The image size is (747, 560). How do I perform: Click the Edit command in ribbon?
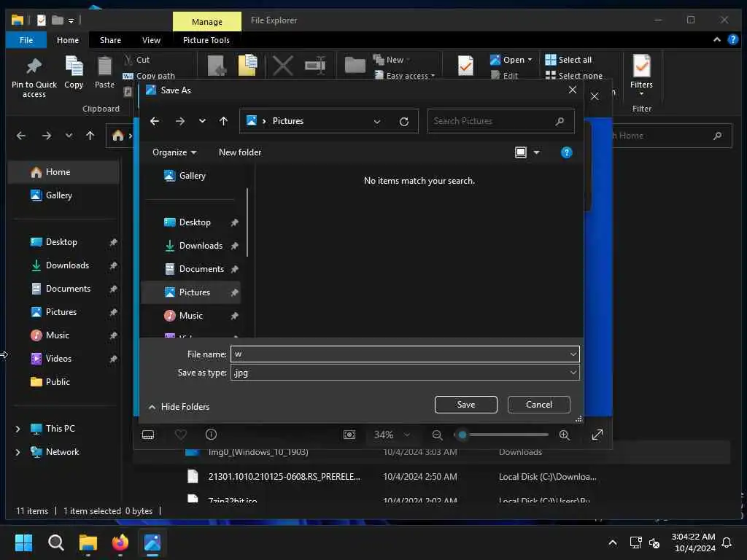[x=504, y=76]
